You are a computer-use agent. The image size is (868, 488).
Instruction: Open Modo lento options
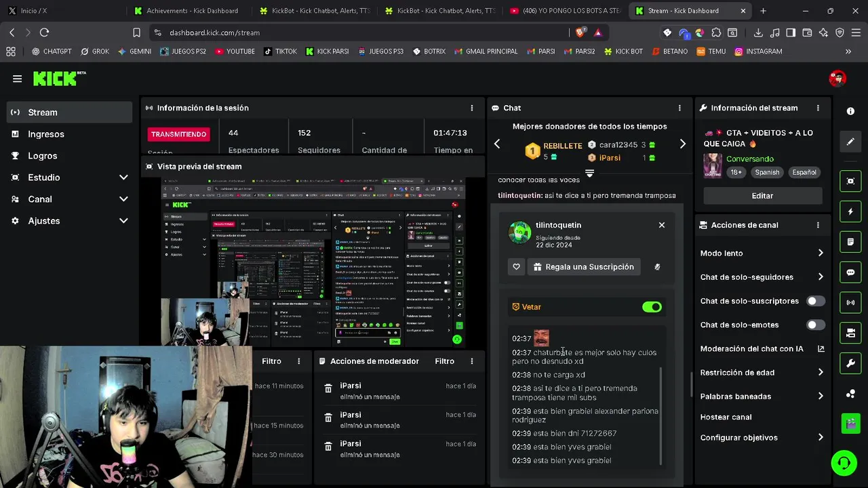[762, 253]
